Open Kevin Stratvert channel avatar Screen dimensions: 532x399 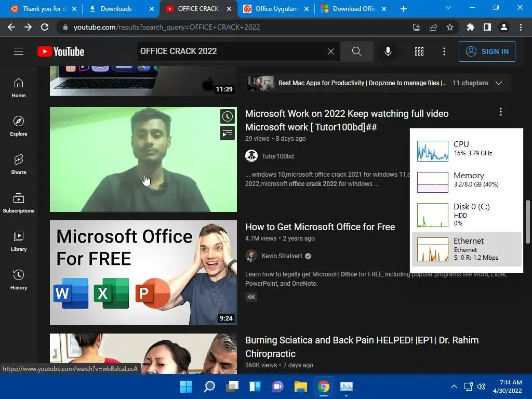[251, 256]
